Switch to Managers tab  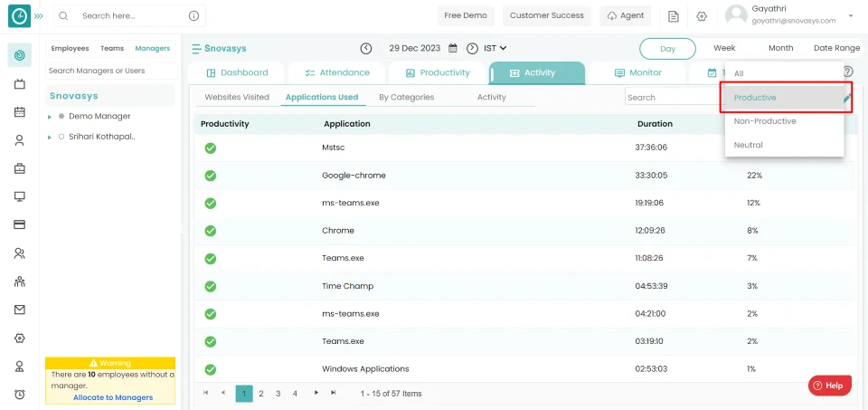(152, 48)
